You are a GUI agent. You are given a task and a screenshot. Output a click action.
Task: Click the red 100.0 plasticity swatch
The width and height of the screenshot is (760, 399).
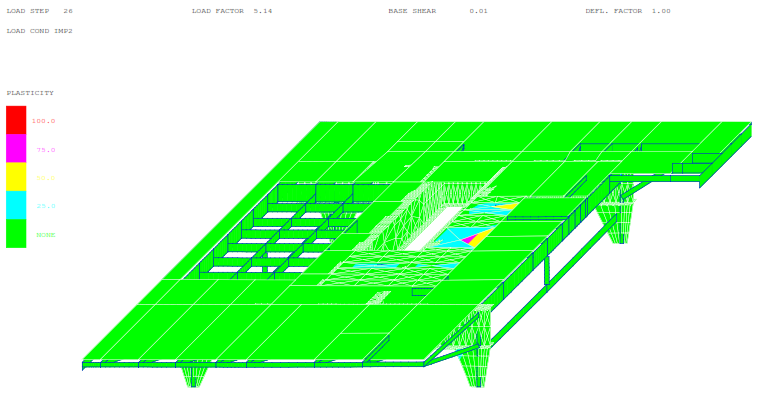click(16, 120)
